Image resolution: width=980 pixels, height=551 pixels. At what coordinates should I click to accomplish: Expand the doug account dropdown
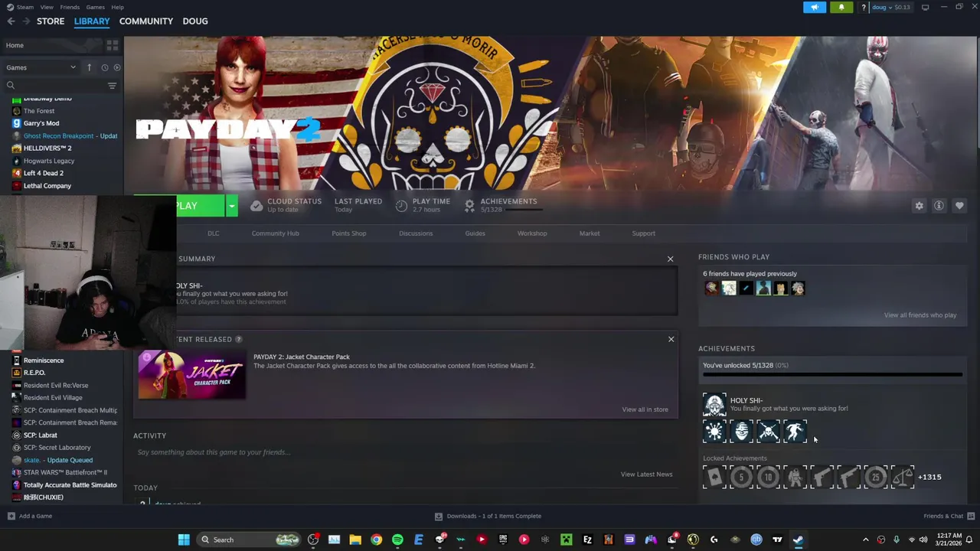click(891, 7)
